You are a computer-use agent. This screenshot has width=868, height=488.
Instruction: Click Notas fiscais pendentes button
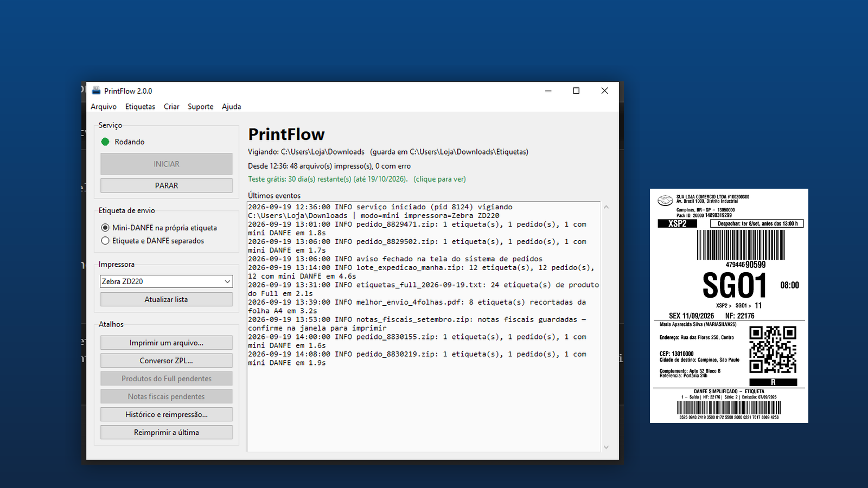[x=167, y=396]
